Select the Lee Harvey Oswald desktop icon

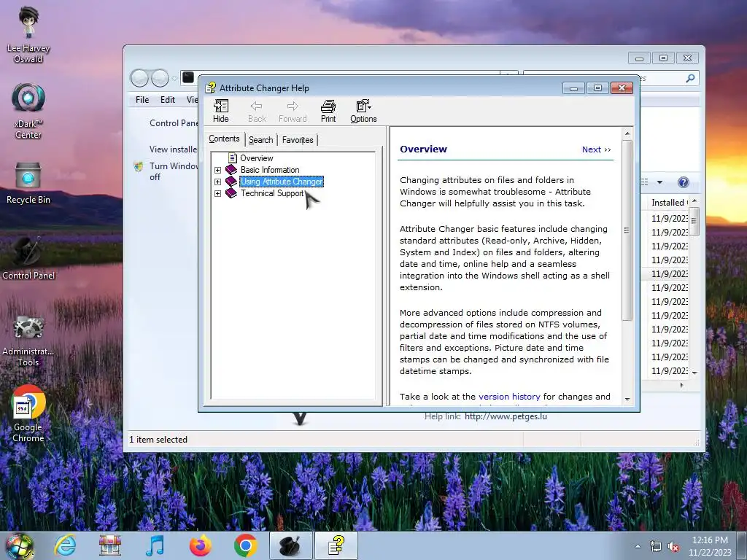[x=28, y=36]
